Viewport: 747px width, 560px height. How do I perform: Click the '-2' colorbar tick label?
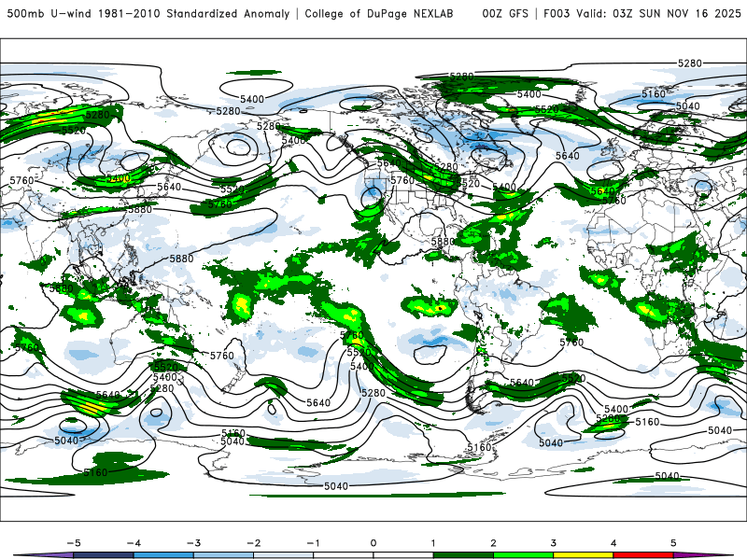(x=253, y=543)
